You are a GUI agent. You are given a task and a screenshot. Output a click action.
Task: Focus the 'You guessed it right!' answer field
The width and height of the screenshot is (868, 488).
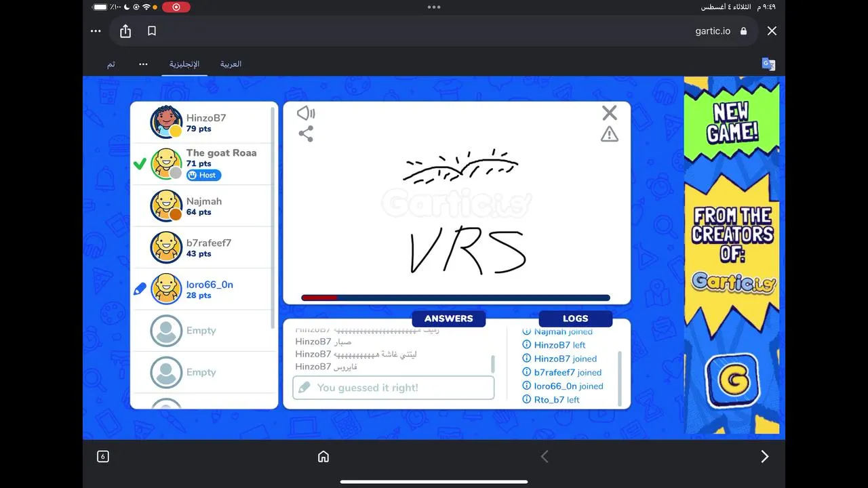[x=393, y=388]
